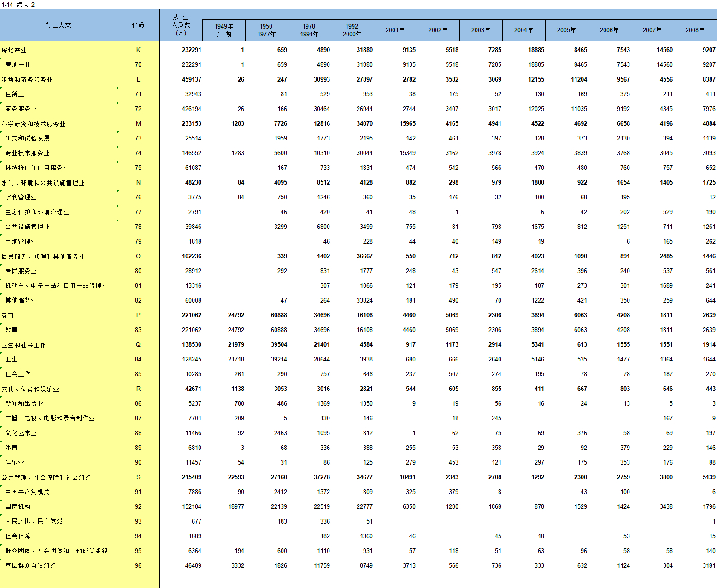Click the 研究和试验发展 row label

tap(28, 139)
